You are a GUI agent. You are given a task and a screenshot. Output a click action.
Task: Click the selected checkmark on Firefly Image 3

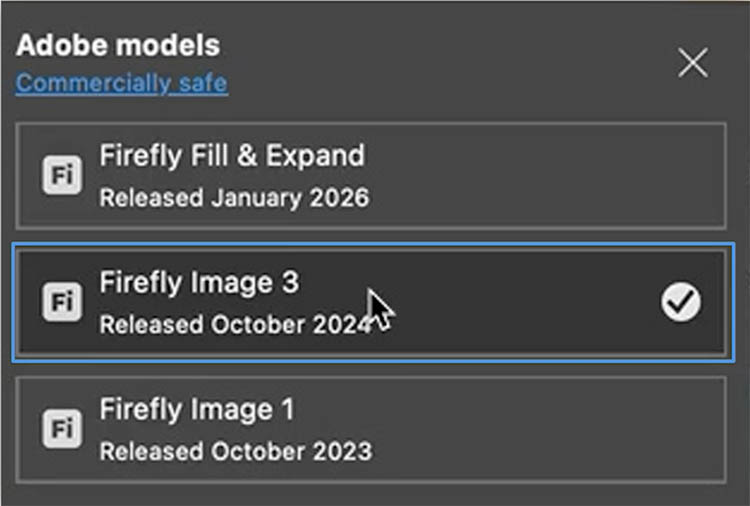pos(681,302)
